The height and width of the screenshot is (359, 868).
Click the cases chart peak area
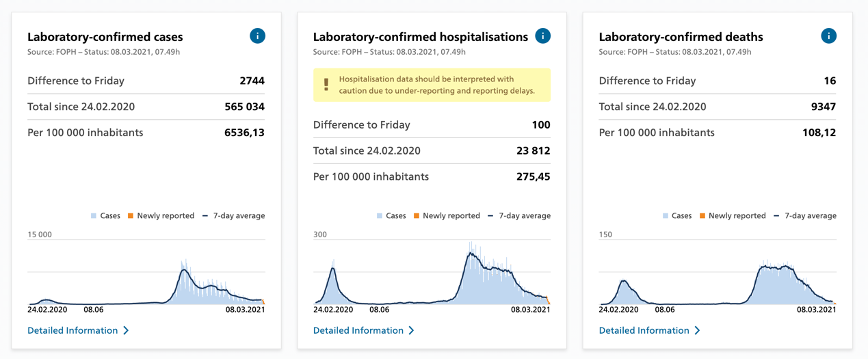click(183, 280)
